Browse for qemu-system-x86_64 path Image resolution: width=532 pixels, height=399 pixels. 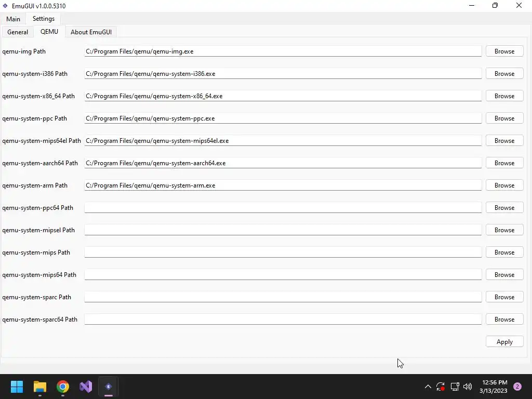[504, 96]
